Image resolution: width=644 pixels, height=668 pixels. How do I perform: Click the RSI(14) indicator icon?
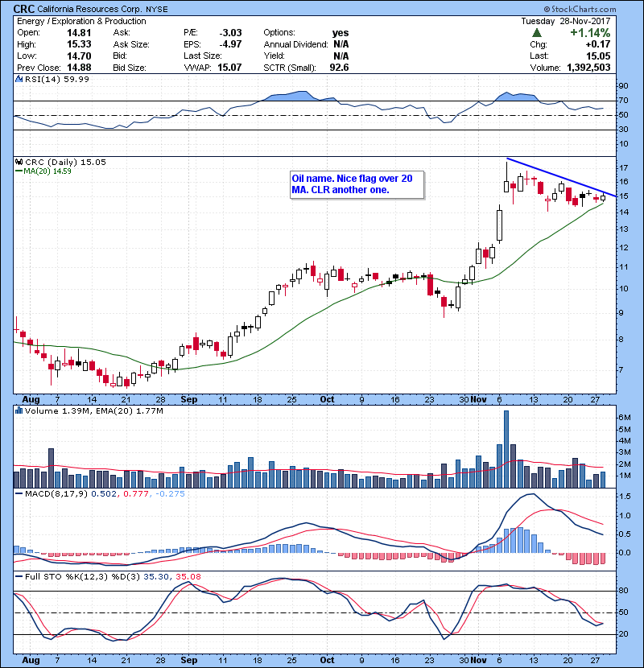[x=19, y=79]
